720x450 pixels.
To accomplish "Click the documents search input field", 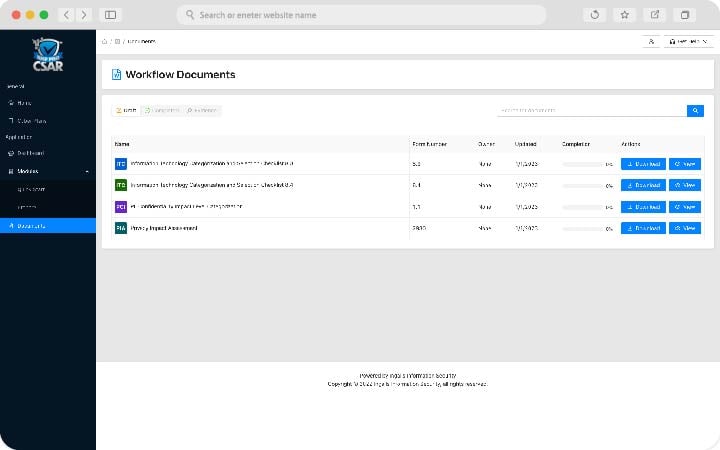I will (x=590, y=111).
